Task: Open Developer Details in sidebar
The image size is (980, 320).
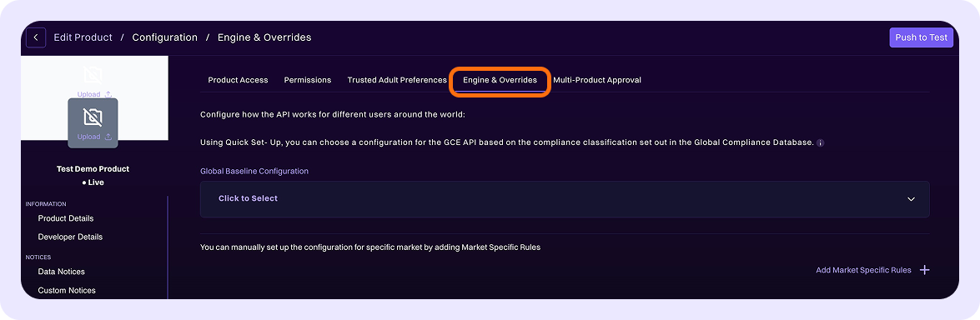Action: 70,237
